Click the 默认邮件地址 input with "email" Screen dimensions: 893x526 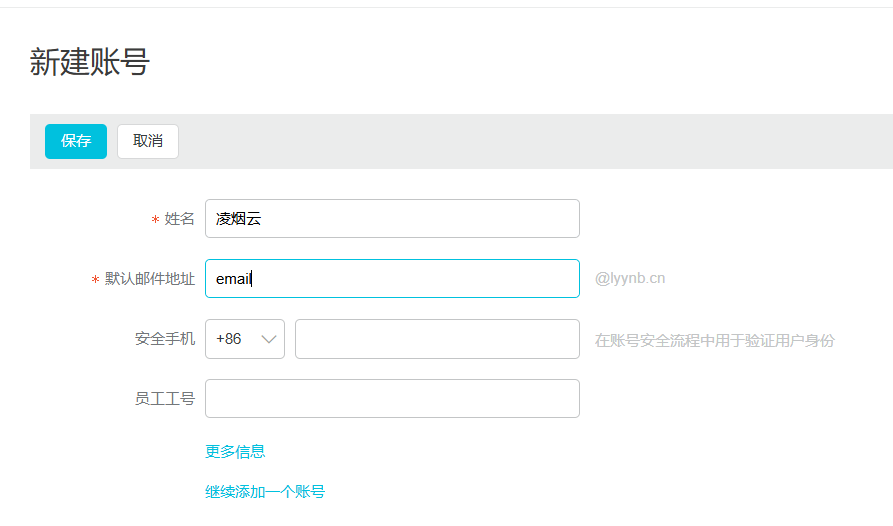coord(392,279)
